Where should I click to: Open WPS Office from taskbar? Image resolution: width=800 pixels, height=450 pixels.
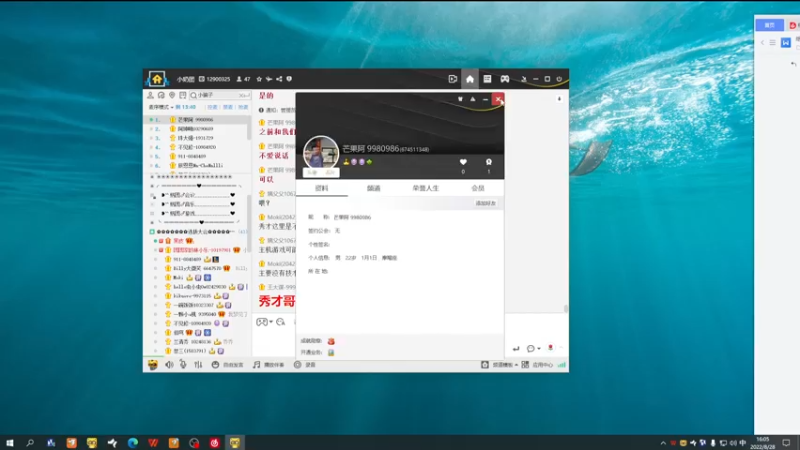(153, 443)
